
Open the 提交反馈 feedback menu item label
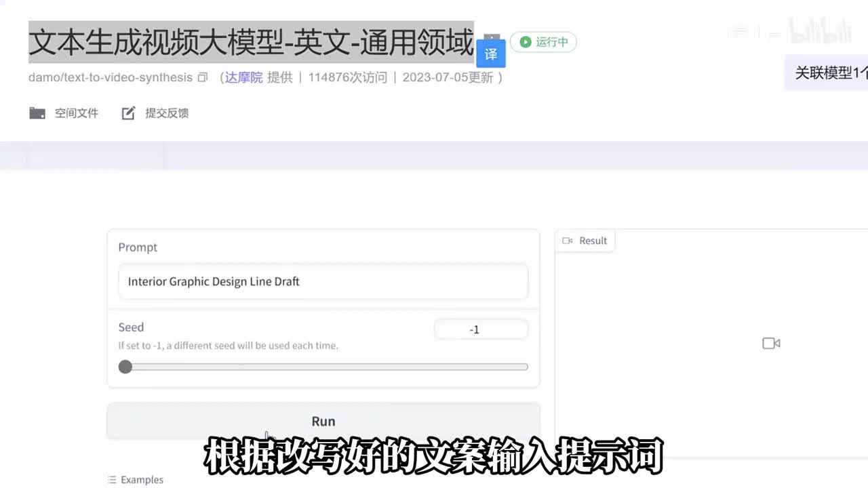click(x=167, y=113)
